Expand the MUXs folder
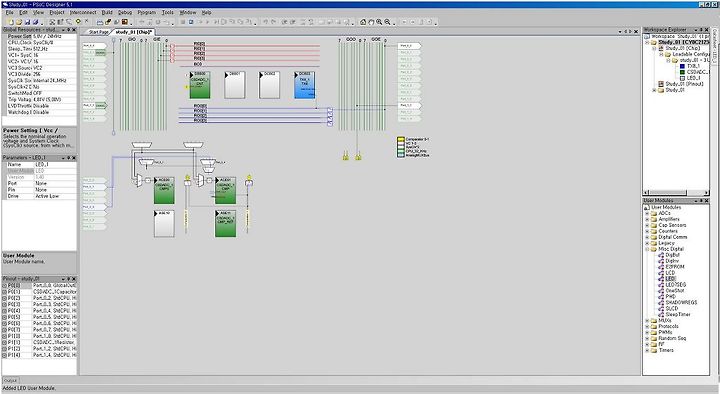The height and width of the screenshot is (394, 720). click(x=647, y=321)
